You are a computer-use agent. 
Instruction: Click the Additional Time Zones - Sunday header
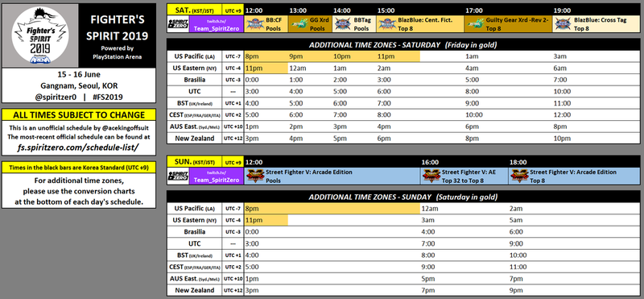(403, 197)
